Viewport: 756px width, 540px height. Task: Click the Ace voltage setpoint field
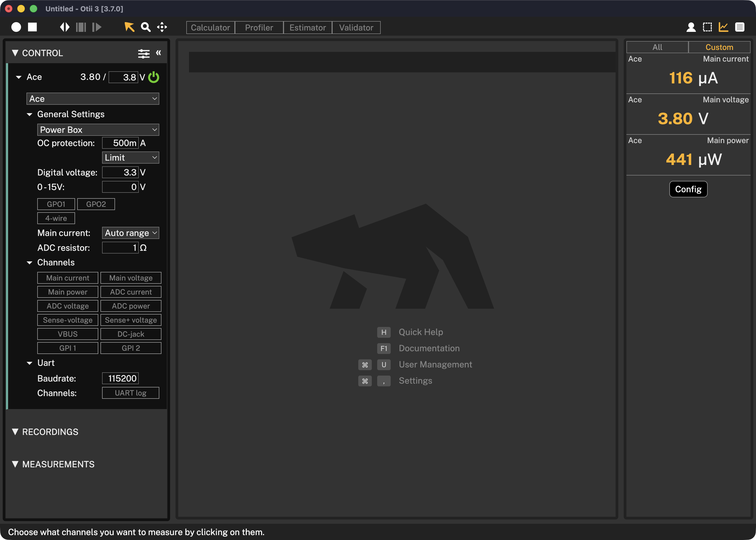click(123, 77)
